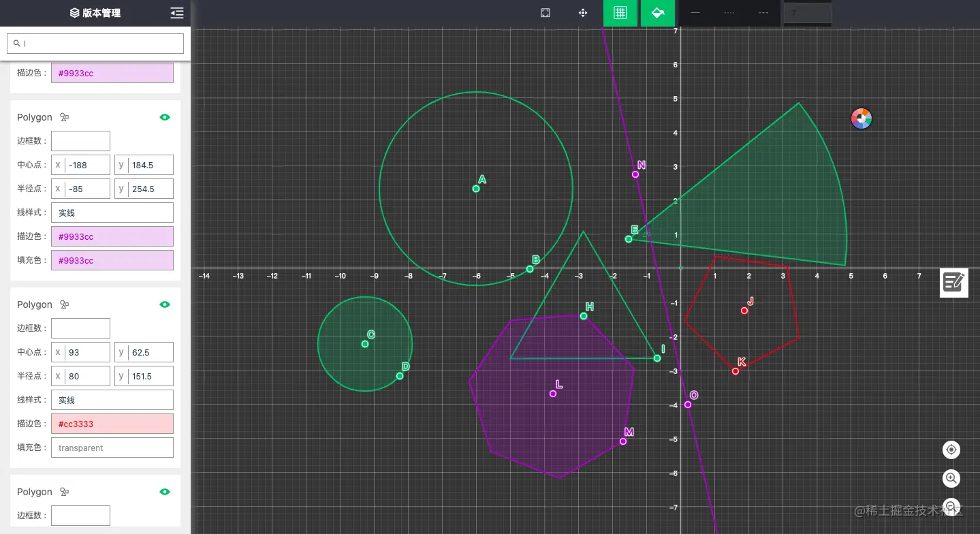Open 描边色 swatch of Polygon with center -188
980x534 pixels.
pyautogui.click(x=112, y=236)
